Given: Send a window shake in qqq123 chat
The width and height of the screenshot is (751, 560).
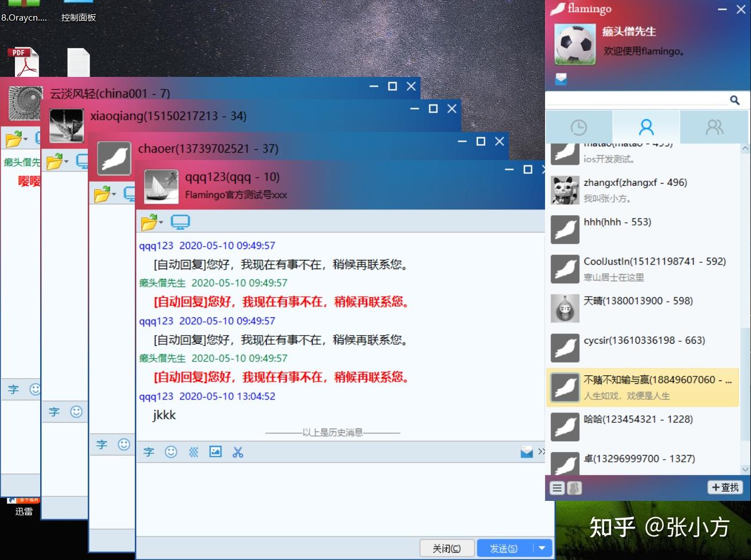Looking at the screenshot, I should 193,452.
